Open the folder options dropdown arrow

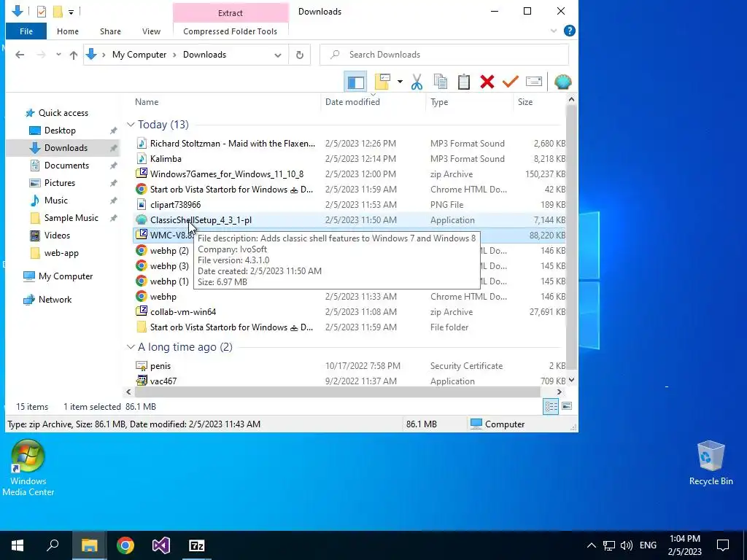pos(400,82)
